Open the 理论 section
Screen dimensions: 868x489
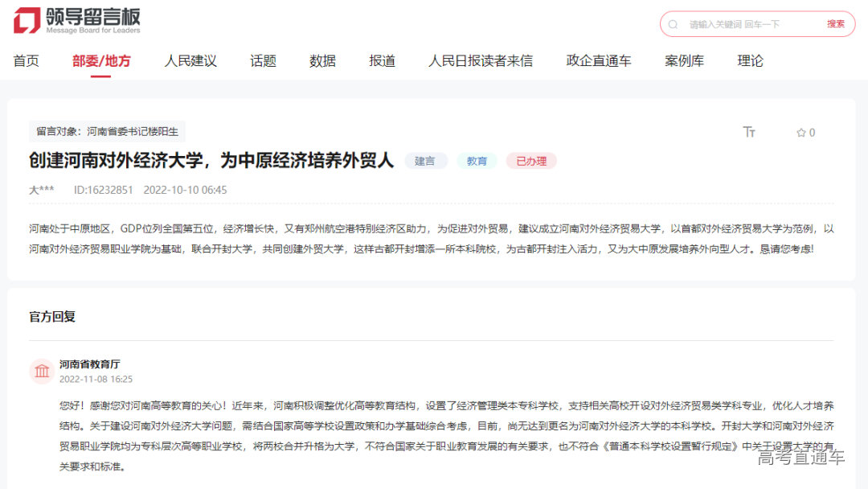click(x=750, y=60)
